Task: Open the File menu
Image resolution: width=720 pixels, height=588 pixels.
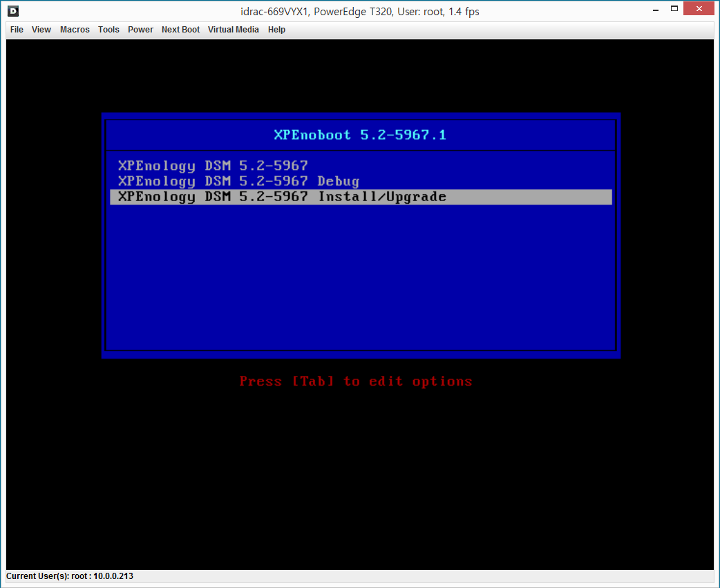Action: point(17,30)
